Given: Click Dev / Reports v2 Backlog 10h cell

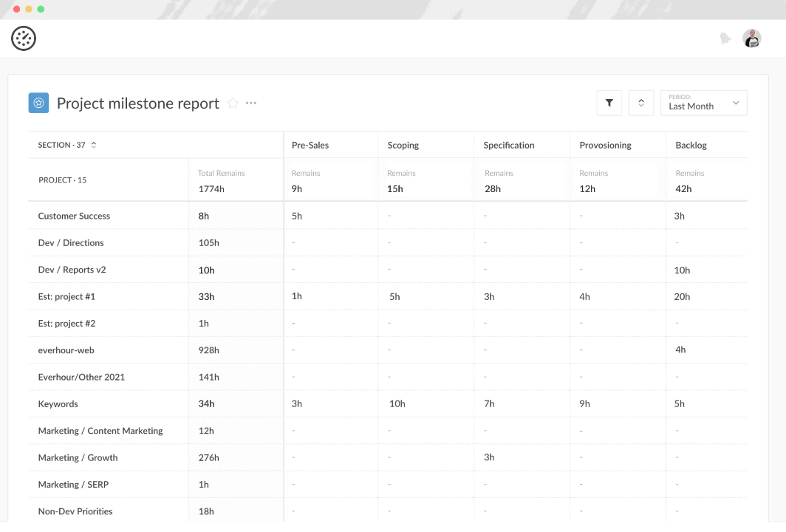Looking at the screenshot, I should [x=682, y=270].
